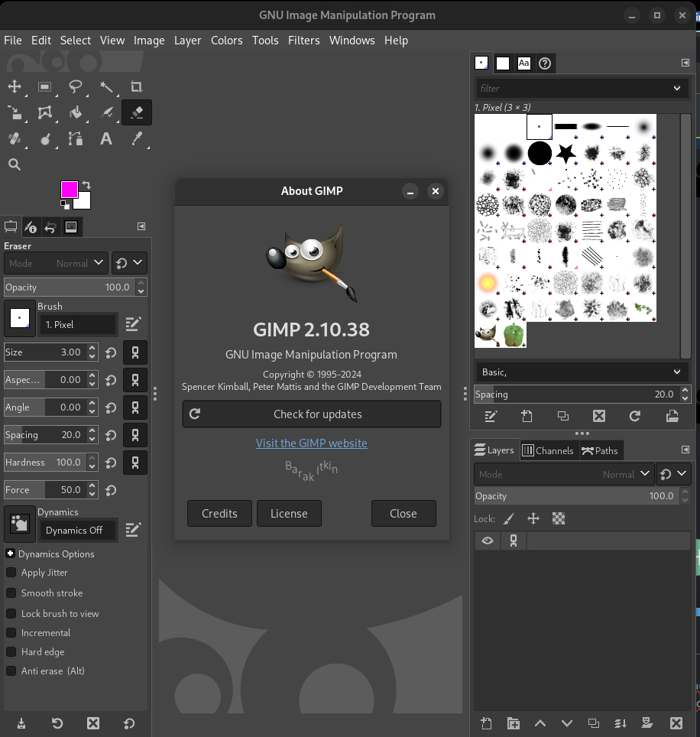Open the brushes dock tab menu
The image size is (700, 737).
[685, 63]
